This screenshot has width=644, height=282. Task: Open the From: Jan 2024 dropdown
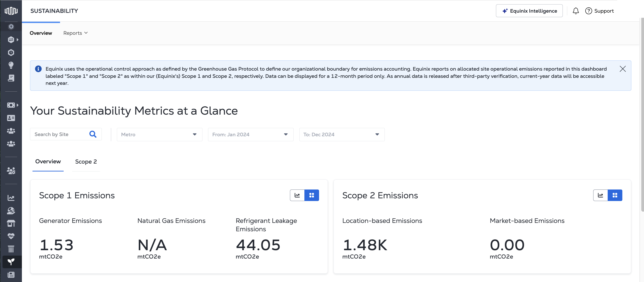pyautogui.click(x=250, y=134)
